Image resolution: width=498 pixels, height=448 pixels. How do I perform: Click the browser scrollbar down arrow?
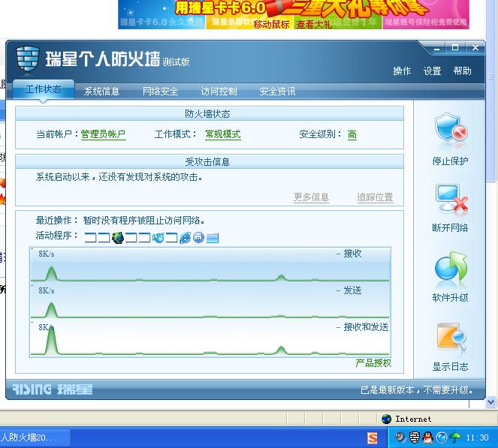click(491, 402)
